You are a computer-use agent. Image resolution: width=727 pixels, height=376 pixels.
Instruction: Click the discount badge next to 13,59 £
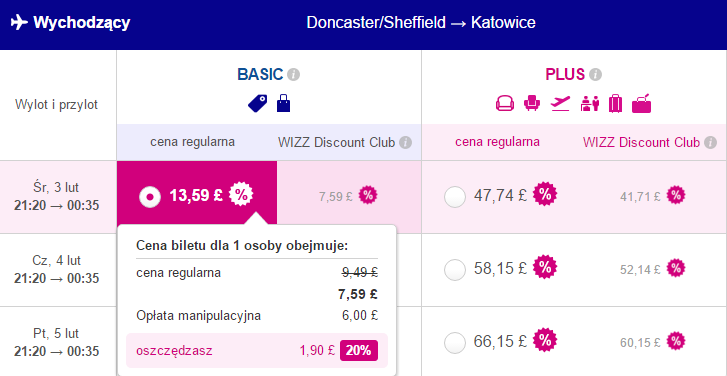click(241, 195)
